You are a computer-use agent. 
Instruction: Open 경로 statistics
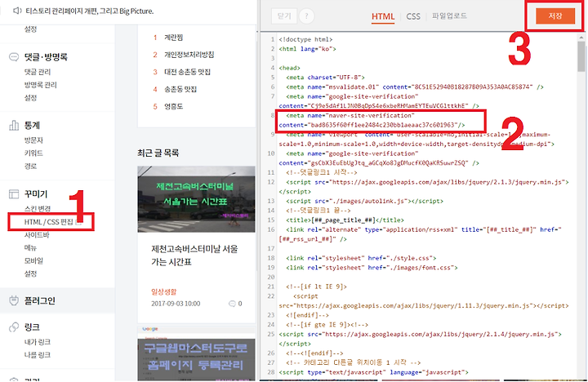pyautogui.click(x=31, y=166)
